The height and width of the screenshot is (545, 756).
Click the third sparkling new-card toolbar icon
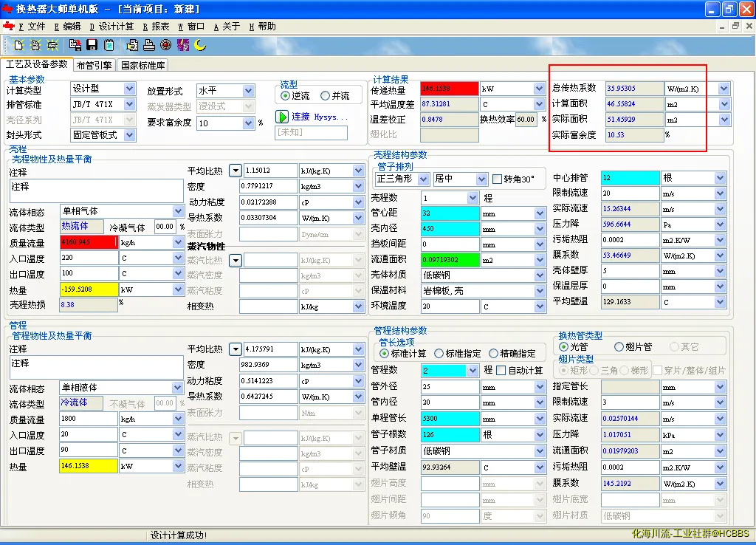tap(52, 45)
